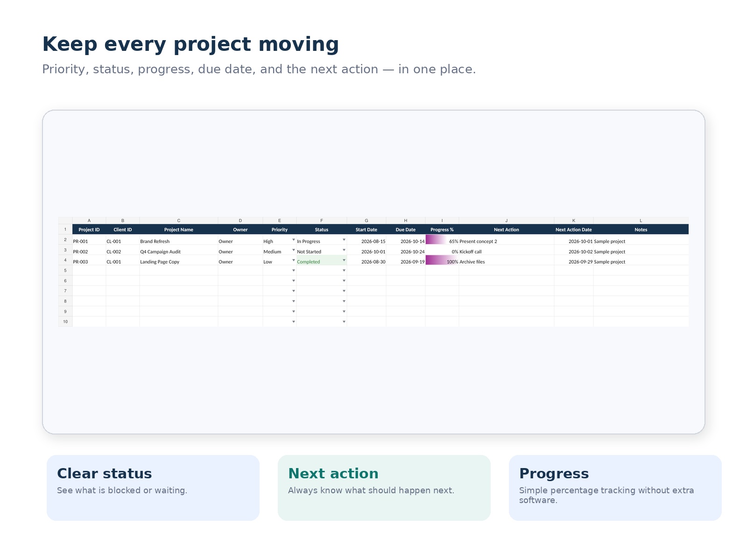This screenshot has width=747, height=560.
Task: Click the Priority header cell
Action: point(280,230)
